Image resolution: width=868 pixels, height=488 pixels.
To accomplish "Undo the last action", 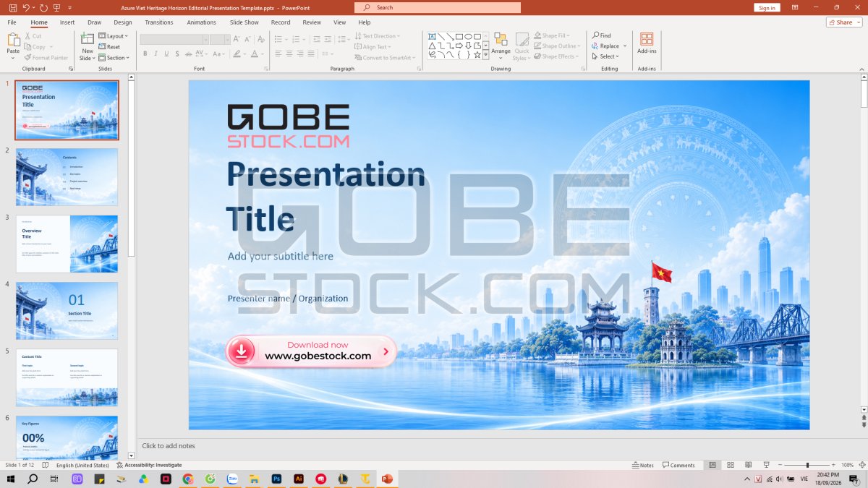I will 26,7.
